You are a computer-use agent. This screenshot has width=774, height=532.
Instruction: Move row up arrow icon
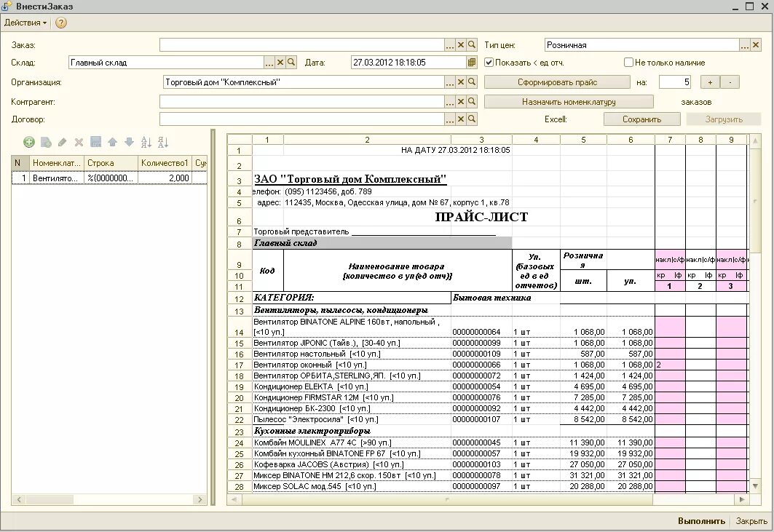tap(113, 143)
